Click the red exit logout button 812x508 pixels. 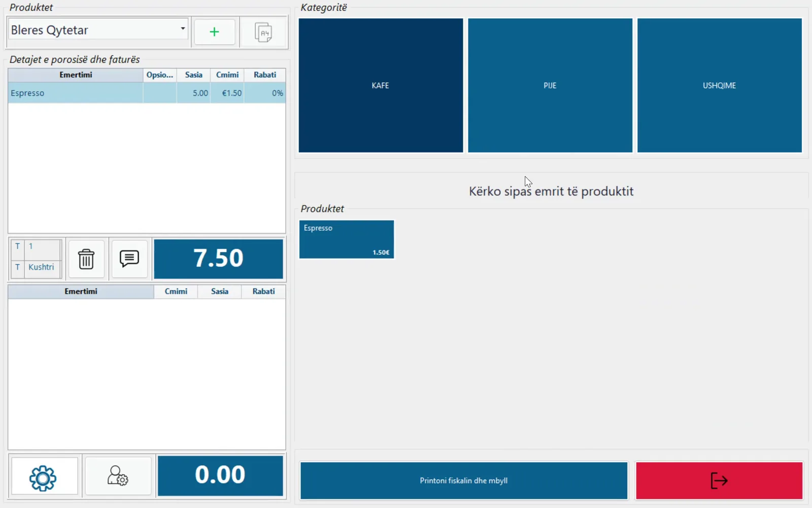[x=719, y=481]
